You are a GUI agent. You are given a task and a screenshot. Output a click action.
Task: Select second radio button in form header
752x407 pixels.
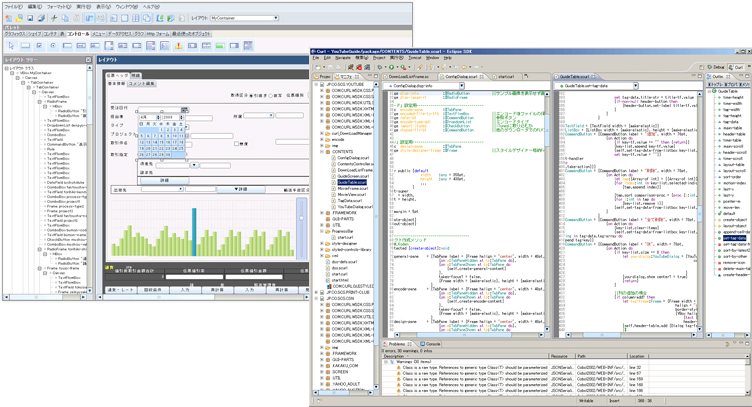[270, 96]
